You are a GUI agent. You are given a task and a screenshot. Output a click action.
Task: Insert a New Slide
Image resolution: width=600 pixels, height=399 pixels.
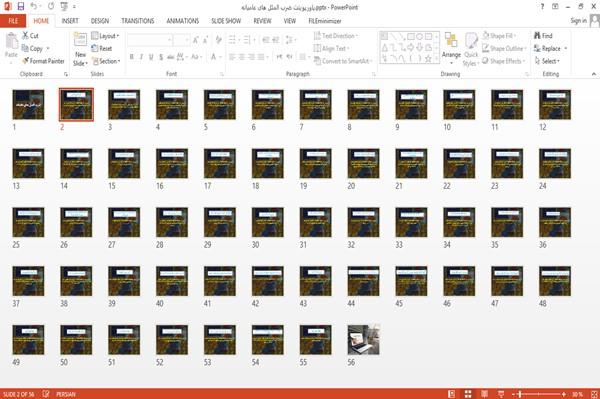click(80, 49)
